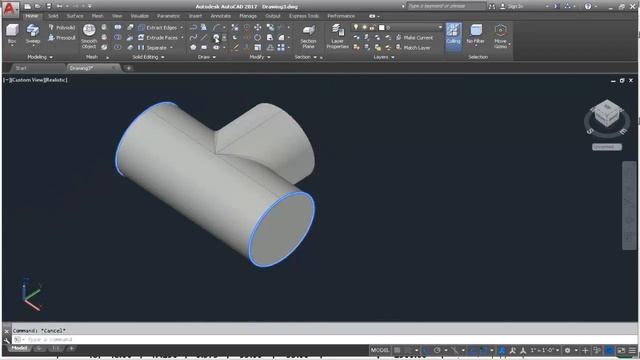Switch to the Home ribbon tab

[31, 16]
